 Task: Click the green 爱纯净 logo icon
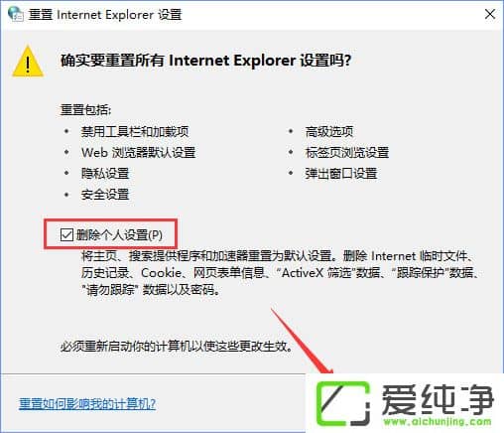pyautogui.click(x=342, y=403)
